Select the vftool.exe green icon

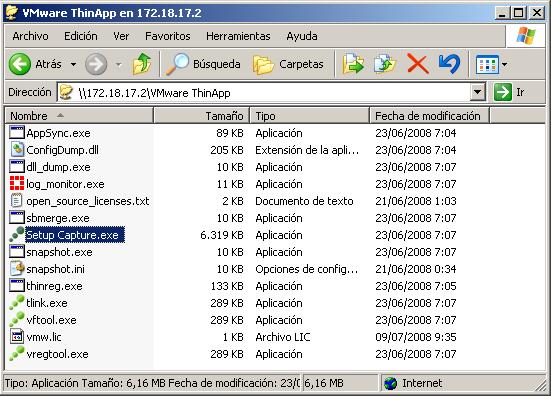pos(17,319)
